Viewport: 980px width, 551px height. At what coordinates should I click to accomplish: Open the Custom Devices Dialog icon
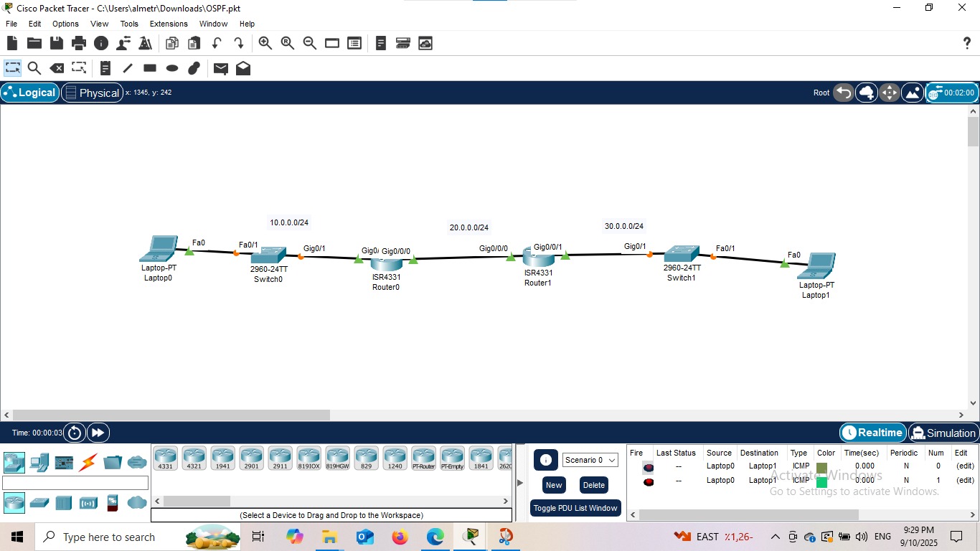click(x=403, y=43)
